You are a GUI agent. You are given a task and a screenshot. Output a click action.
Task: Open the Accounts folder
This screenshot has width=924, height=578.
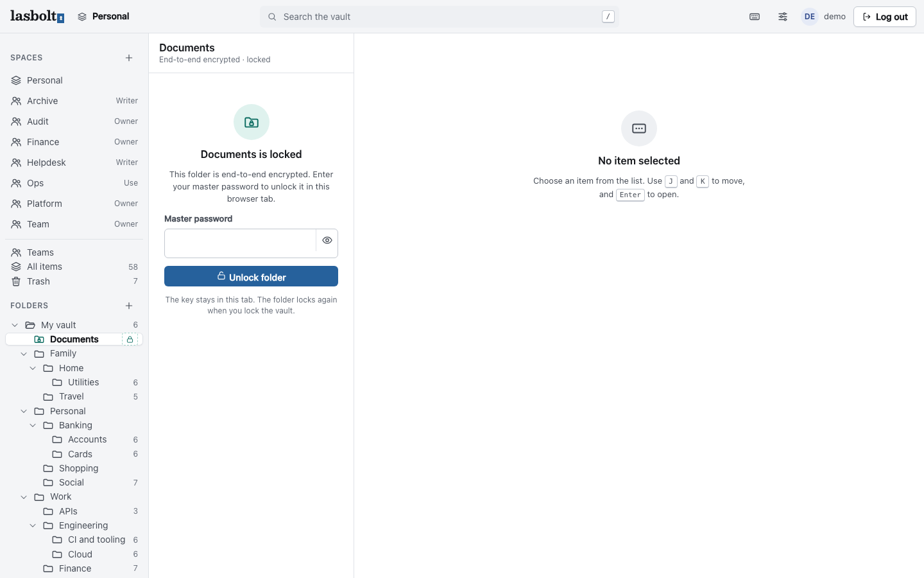(x=74, y=439)
